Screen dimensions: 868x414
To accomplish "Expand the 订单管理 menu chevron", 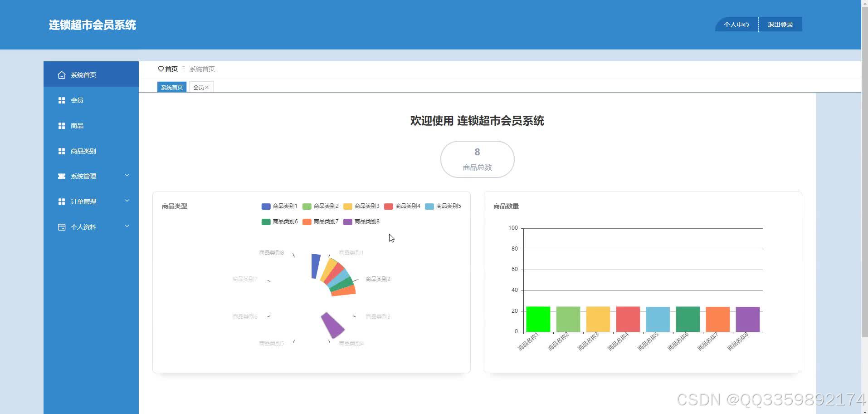I will click(127, 201).
